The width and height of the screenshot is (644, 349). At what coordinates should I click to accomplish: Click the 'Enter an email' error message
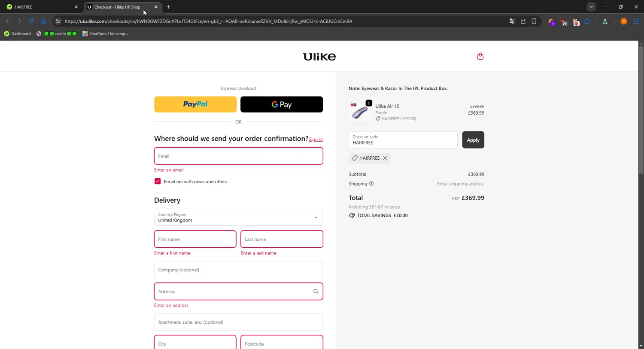(169, 170)
